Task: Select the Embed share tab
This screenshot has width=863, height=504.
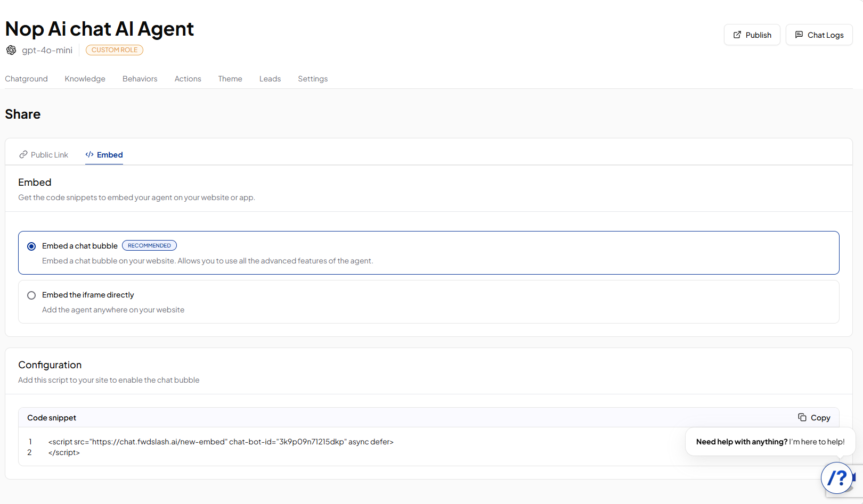Action: pyautogui.click(x=104, y=154)
